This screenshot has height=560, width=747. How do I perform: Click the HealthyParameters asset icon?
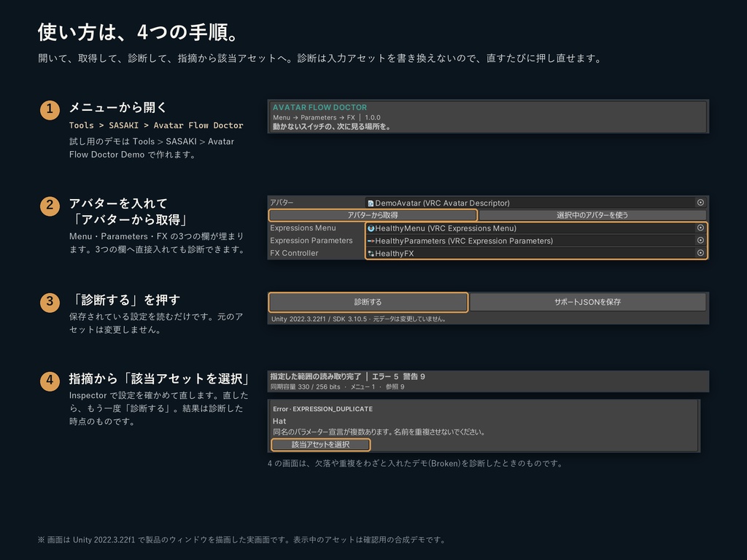click(371, 241)
